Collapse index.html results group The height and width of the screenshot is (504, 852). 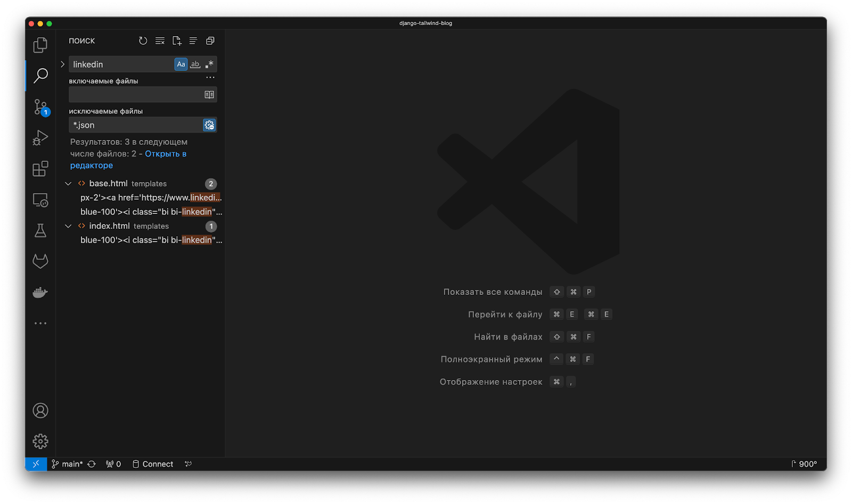tap(68, 226)
